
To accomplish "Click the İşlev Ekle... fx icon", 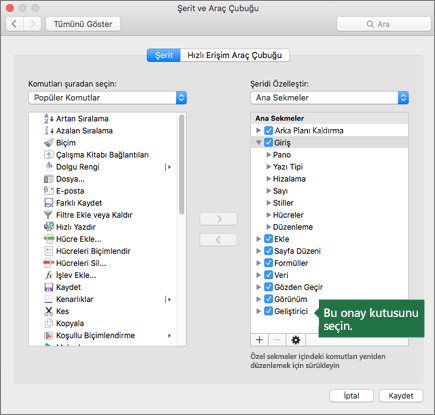I will 49,275.
